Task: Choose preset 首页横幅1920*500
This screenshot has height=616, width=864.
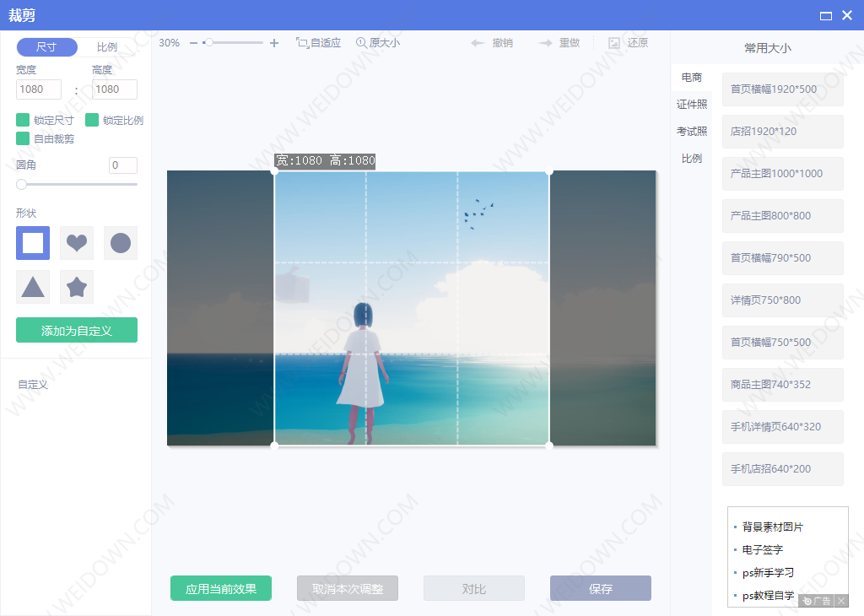Action: point(782,89)
